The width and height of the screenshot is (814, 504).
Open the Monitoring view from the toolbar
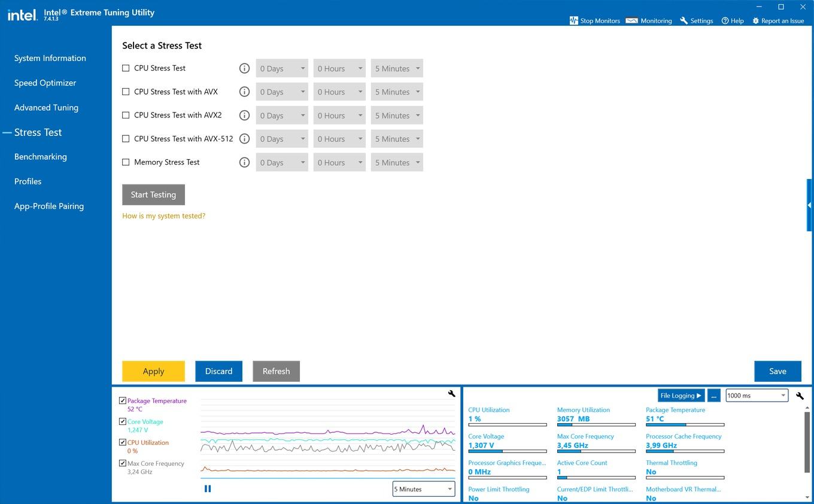[649, 20]
